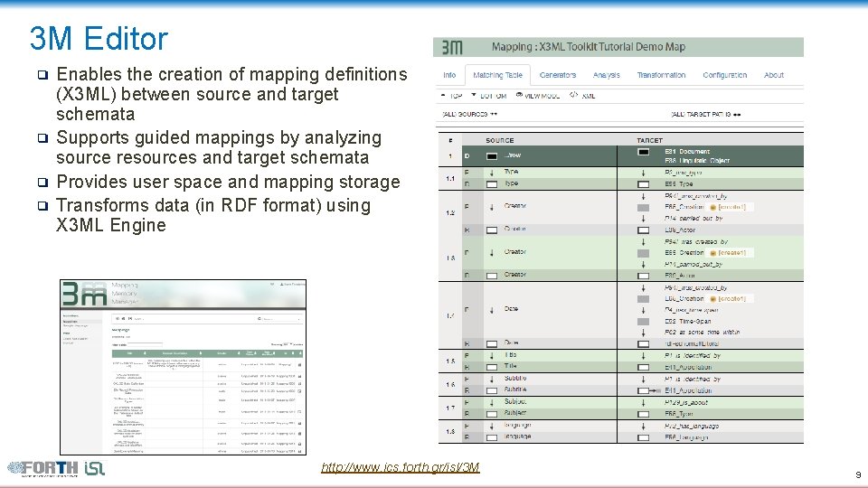Click source range box for Date row 1.4
The width and height of the screenshot is (868, 488).
[x=492, y=343]
